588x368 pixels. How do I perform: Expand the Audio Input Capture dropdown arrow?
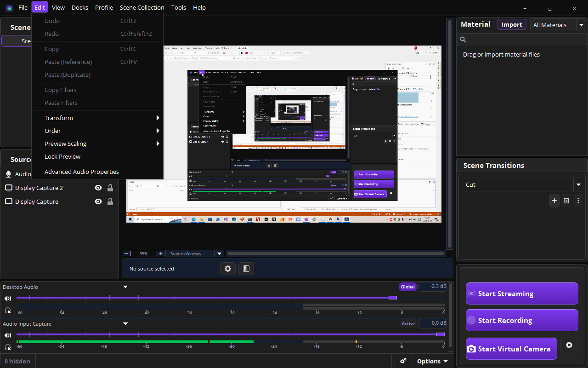125,324
